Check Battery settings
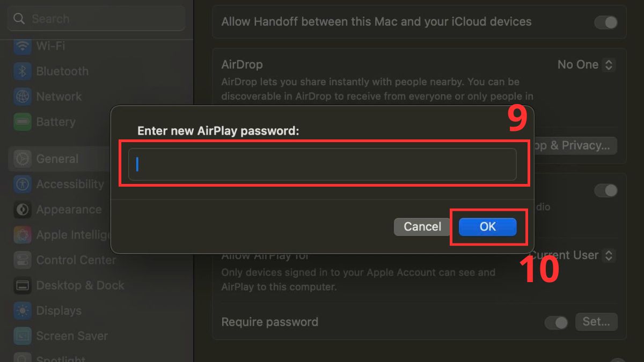This screenshot has height=362, width=644. click(56, 122)
